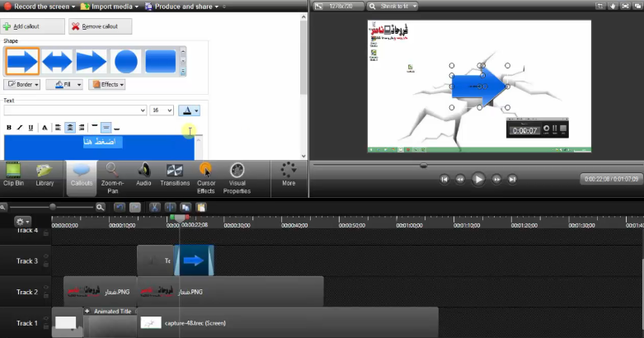Toggle underline text formatting

31,128
